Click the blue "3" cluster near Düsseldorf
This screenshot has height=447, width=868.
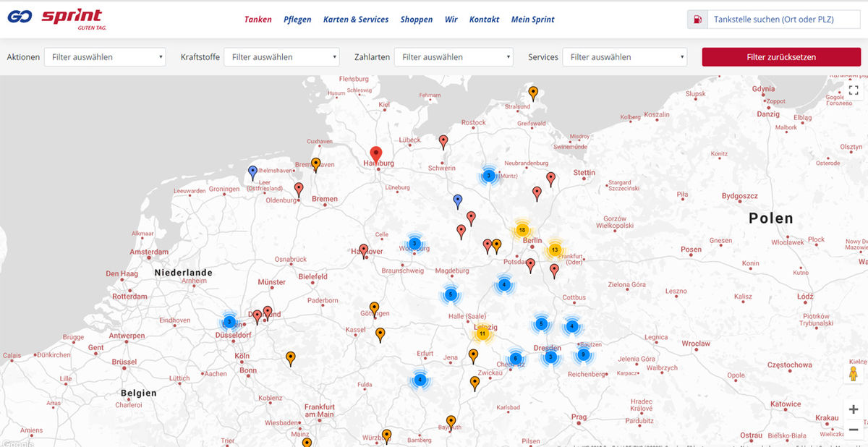229,321
